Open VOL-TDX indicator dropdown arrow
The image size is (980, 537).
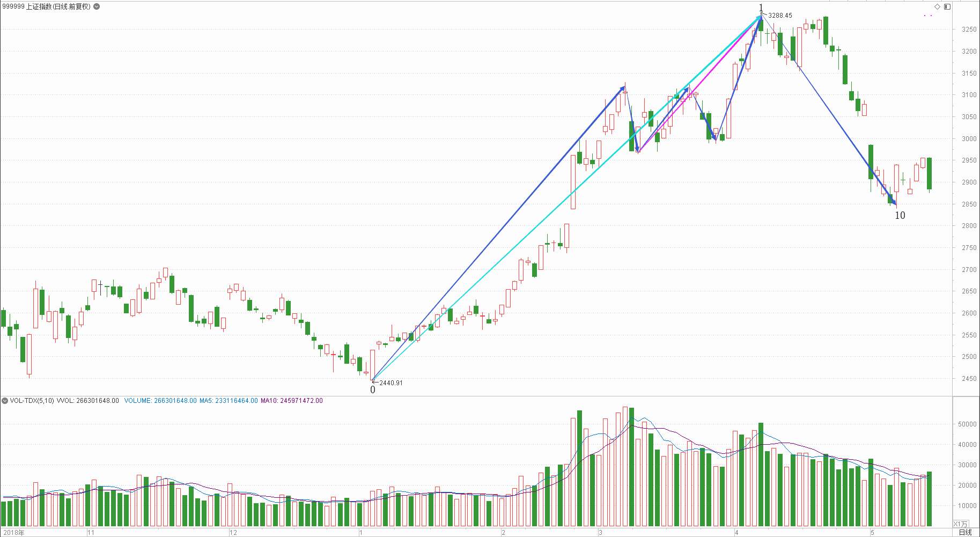(x=5, y=401)
